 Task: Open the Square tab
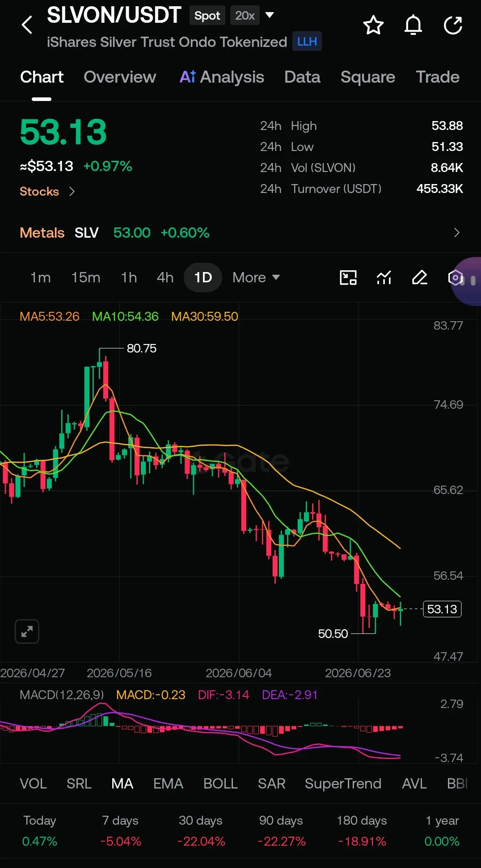pyautogui.click(x=367, y=77)
